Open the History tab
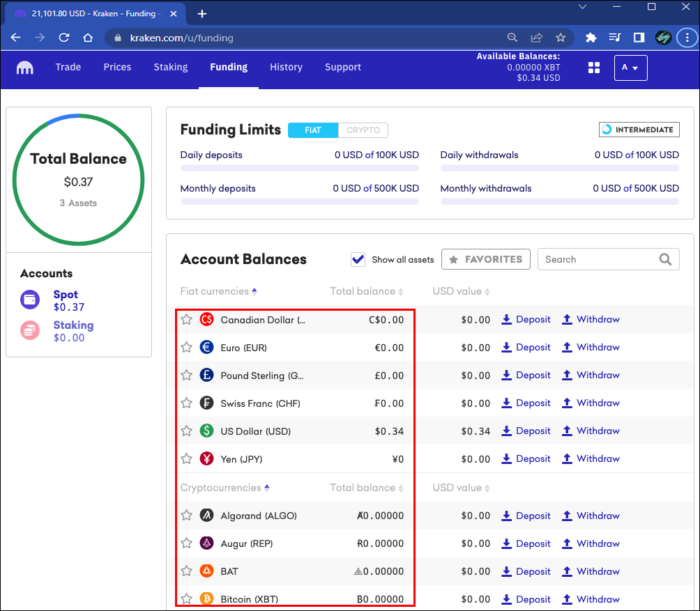 (286, 68)
